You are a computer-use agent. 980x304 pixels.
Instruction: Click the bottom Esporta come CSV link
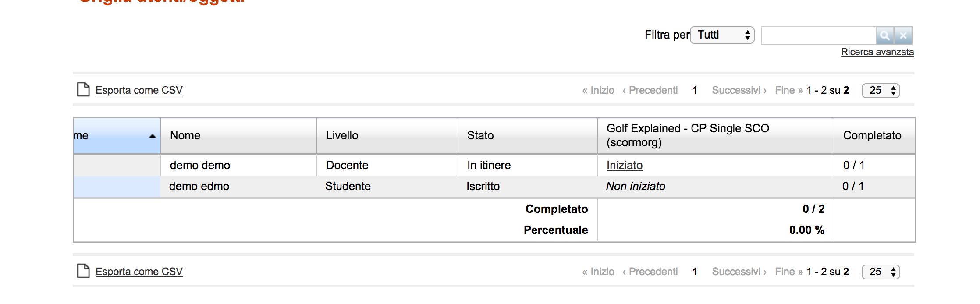(139, 272)
